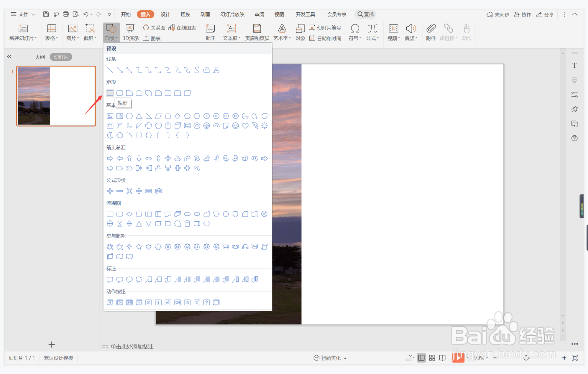The height and width of the screenshot is (374, 588).
Task: Switch to normal view in status bar
Action: click(422, 358)
